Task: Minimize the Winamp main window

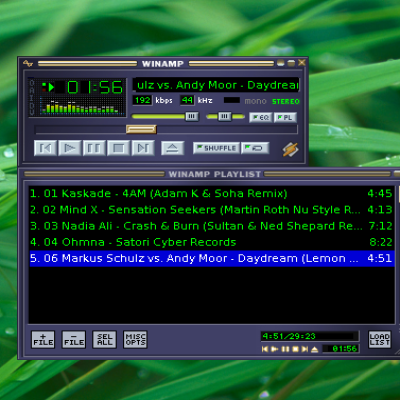Action: pos(281,63)
